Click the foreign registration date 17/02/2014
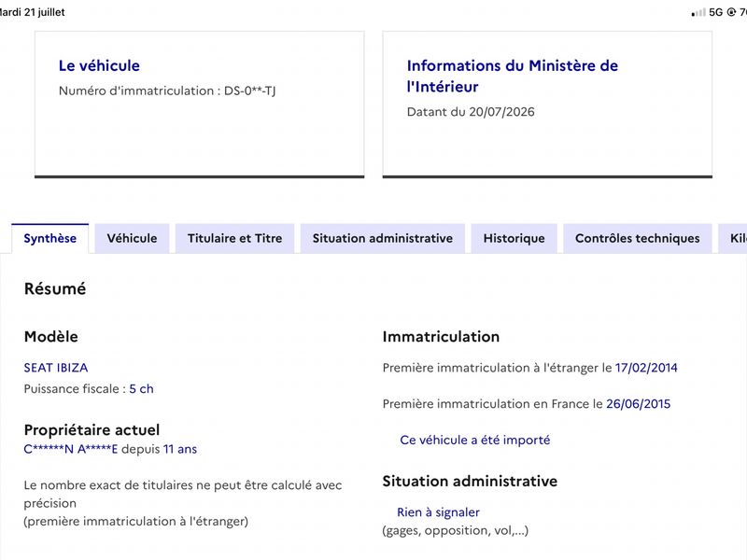The image size is (747, 560). pyautogui.click(x=646, y=368)
